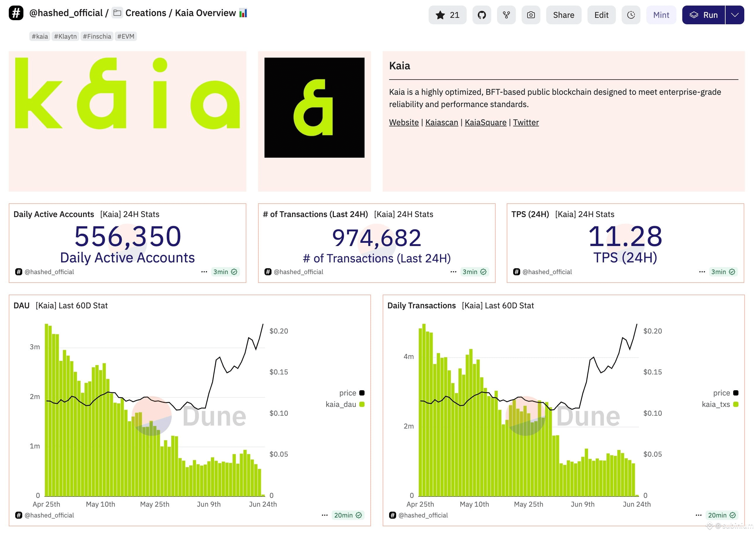Open TPS (24H) query title
756x533 pixels.
(530, 214)
